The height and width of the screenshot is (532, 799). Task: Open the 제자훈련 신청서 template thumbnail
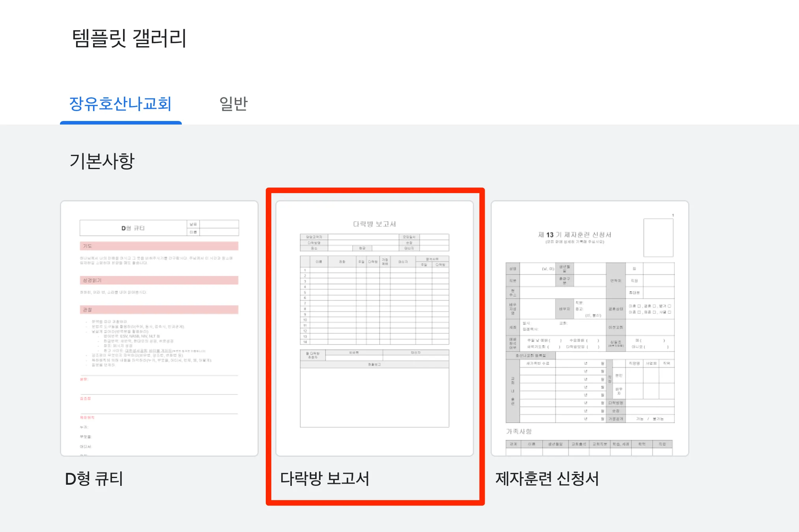590,328
